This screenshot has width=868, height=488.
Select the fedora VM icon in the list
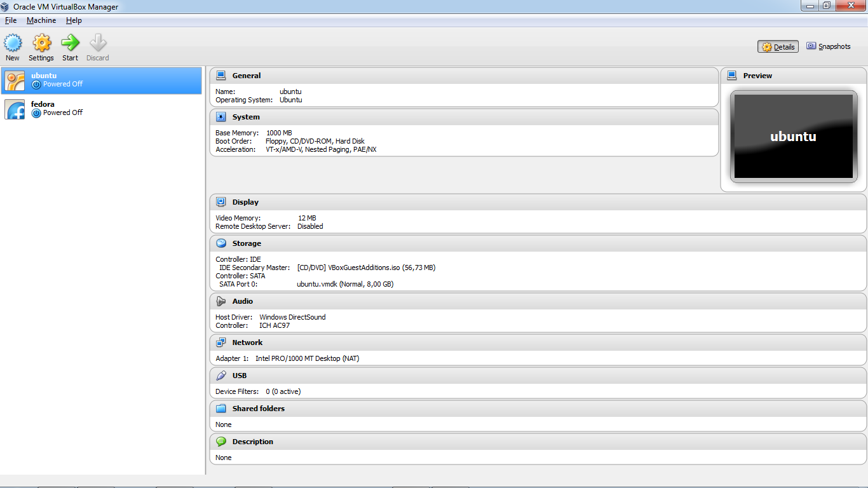pyautogui.click(x=15, y=109)
